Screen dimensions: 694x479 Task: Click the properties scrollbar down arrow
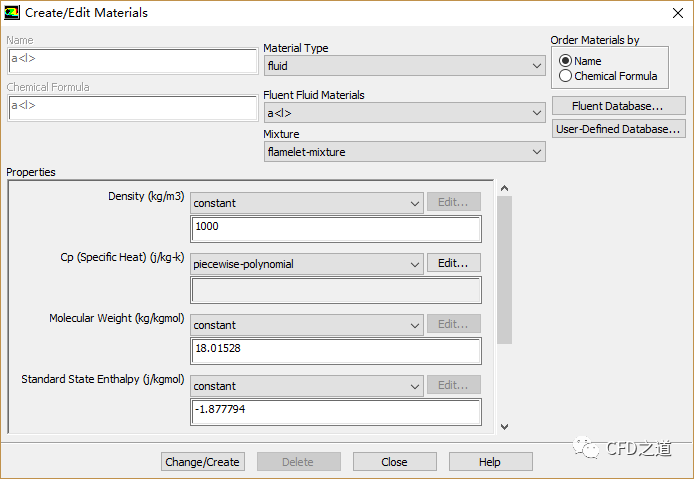pyautogui.click(x=504, y=427)
